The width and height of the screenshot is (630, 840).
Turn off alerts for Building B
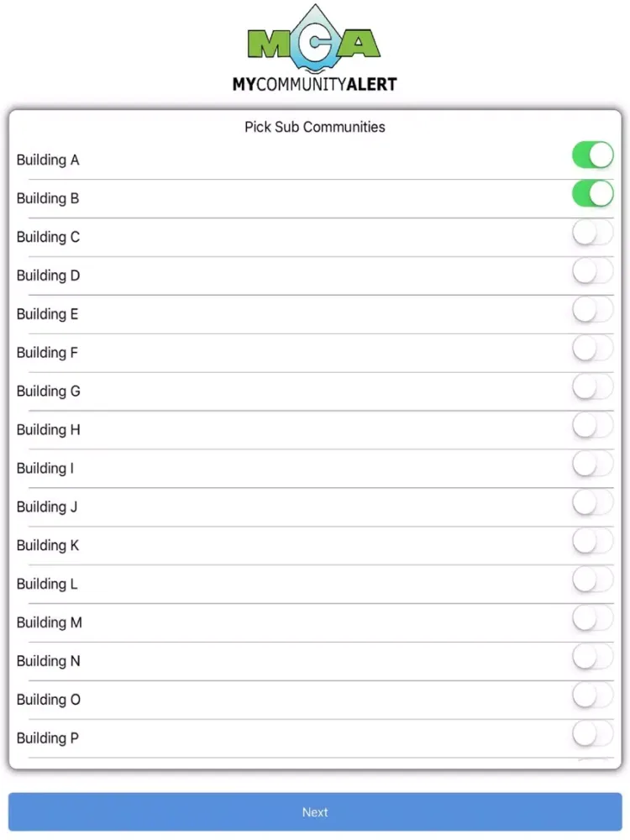pos(592,193)
